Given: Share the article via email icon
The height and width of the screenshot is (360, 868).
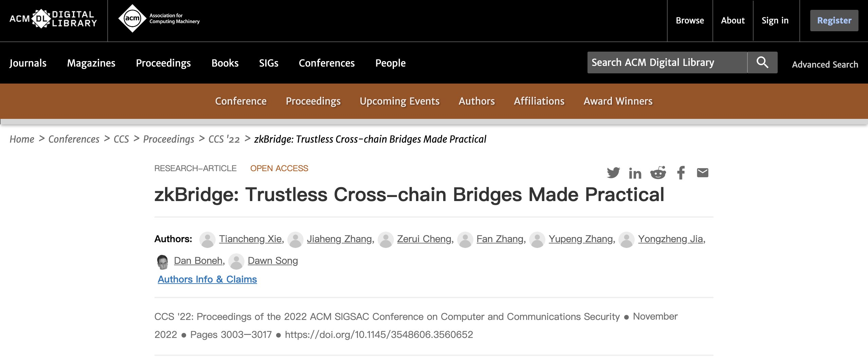Looking at the screenshot, I should pyautogui.click(x=702, y=173).
